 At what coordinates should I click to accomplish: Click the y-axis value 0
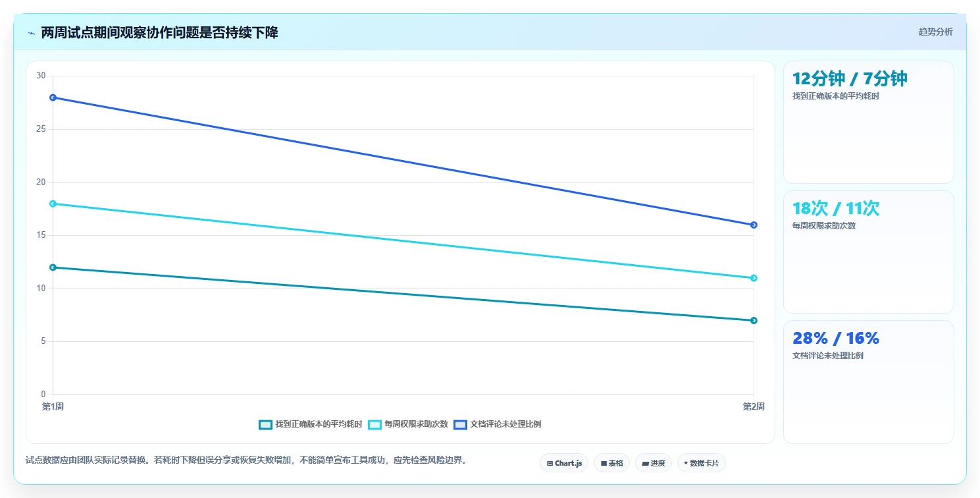coord(43,395)
